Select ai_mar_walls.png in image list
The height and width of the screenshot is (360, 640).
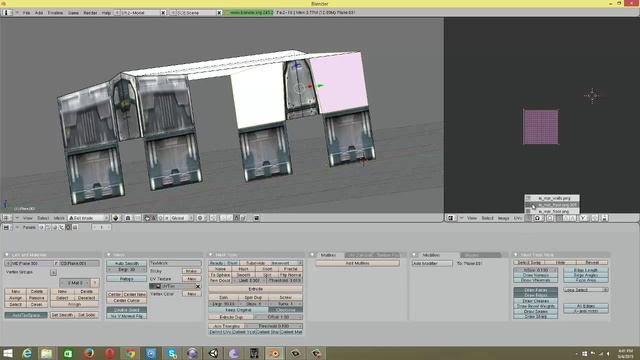[x=553, y=198]
